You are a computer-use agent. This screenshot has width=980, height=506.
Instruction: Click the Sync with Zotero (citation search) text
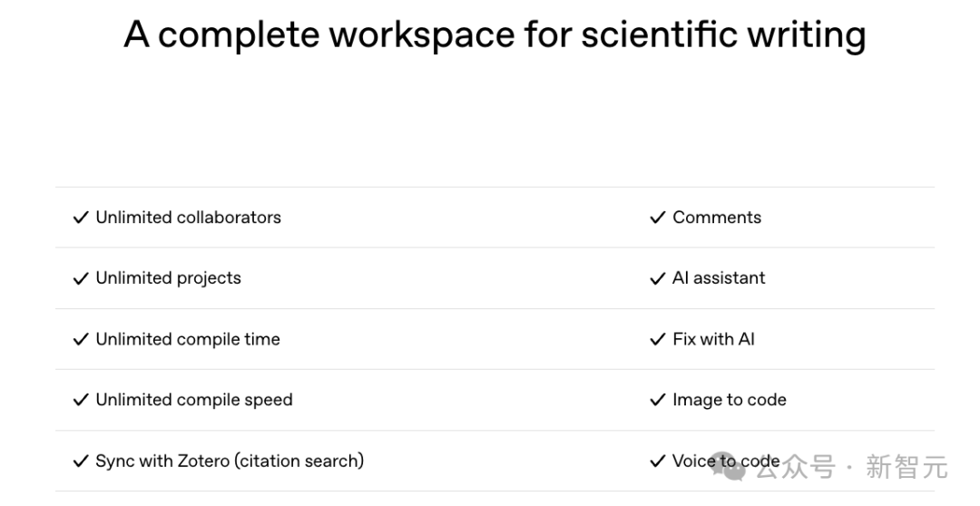(x=230, y=462)
